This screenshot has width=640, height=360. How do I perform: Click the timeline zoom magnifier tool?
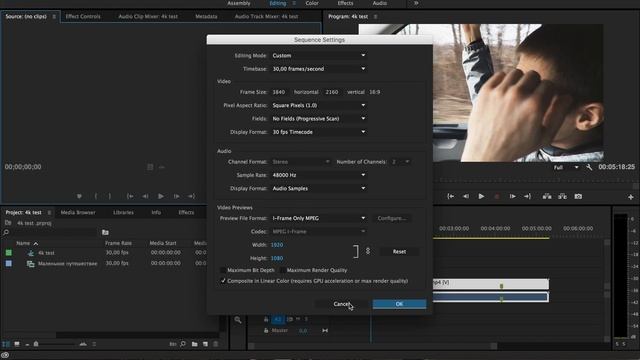tap(238, 320)
